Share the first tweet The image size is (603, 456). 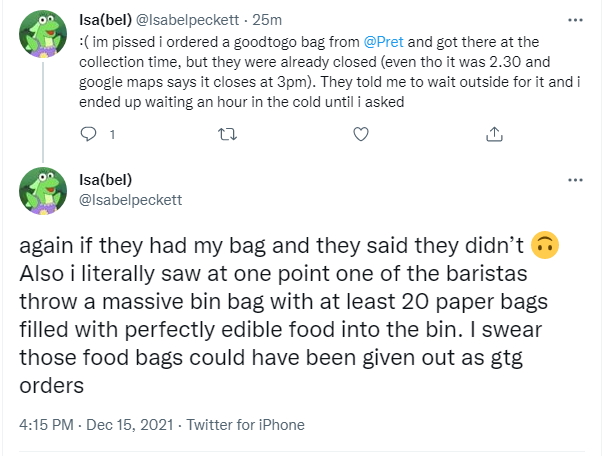click(494, 134)
